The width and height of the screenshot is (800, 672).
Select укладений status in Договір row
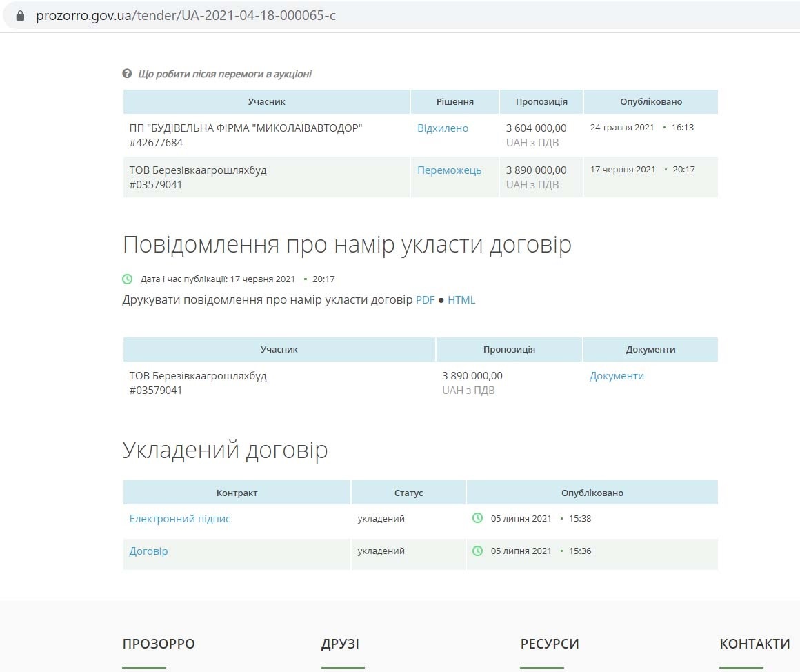pos(381,551)
